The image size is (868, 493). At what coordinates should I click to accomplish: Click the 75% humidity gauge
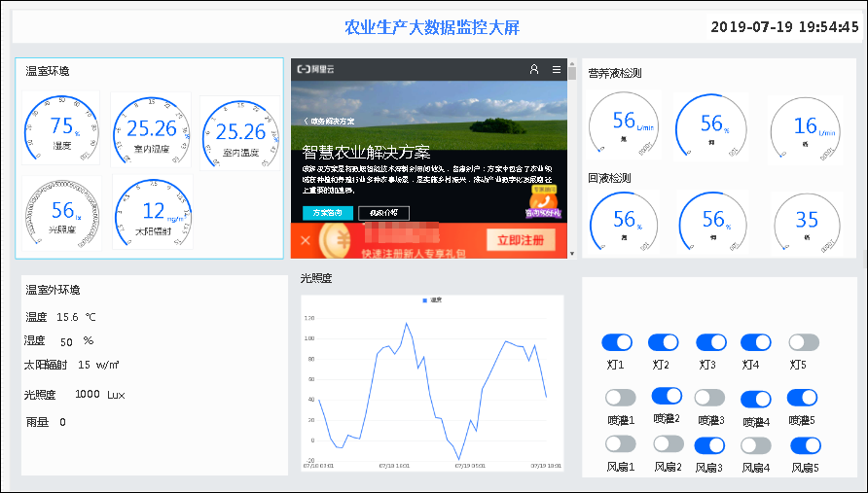tap(61, 127)
